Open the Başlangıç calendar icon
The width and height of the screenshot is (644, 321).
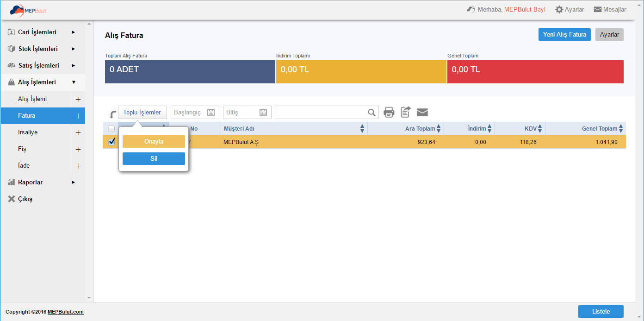(x=211, y=112)
